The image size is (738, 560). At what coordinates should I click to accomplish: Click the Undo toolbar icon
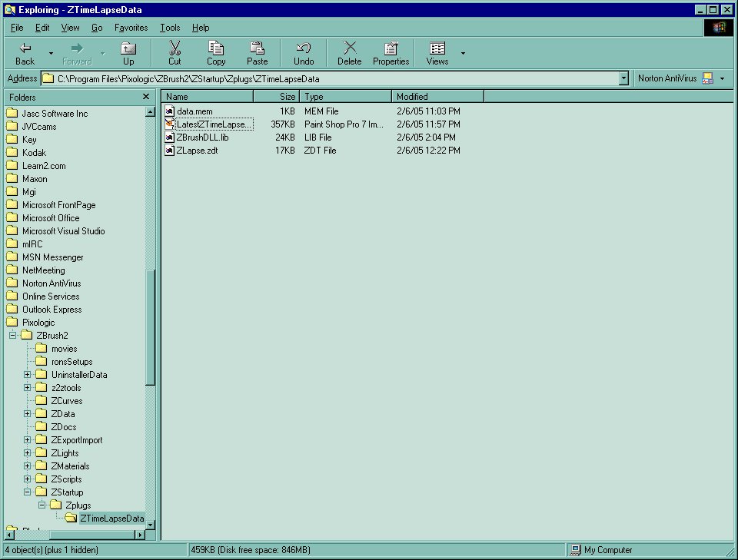tap(303, 48)
